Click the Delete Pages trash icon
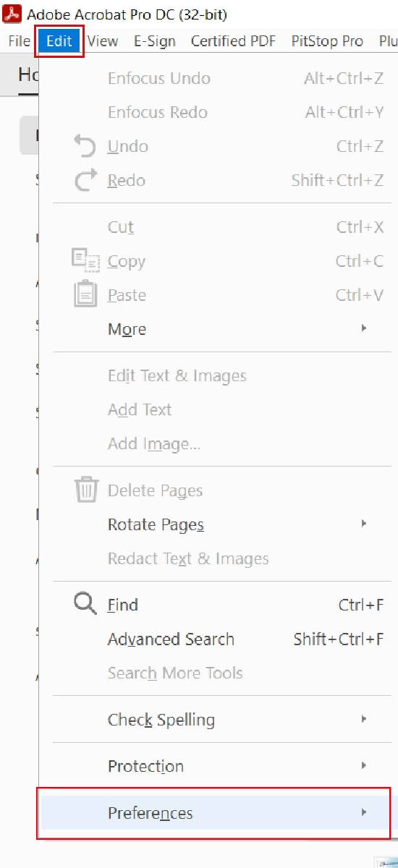The width and height of the screenshot is (398, 868). [86, 490]
